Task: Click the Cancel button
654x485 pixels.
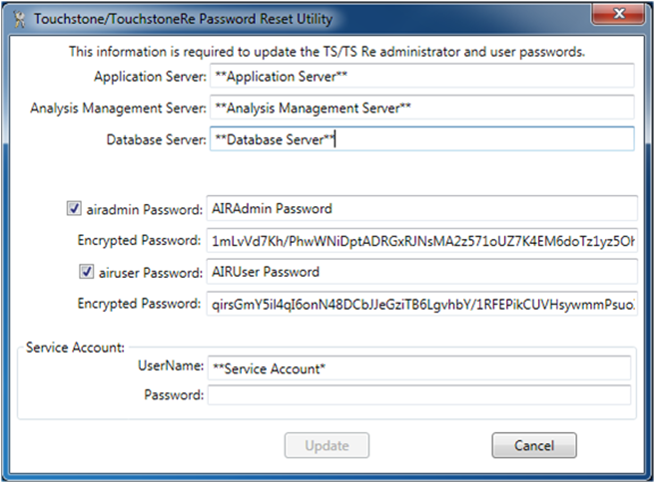Action: pyautogui.click(x=534, y=445)
